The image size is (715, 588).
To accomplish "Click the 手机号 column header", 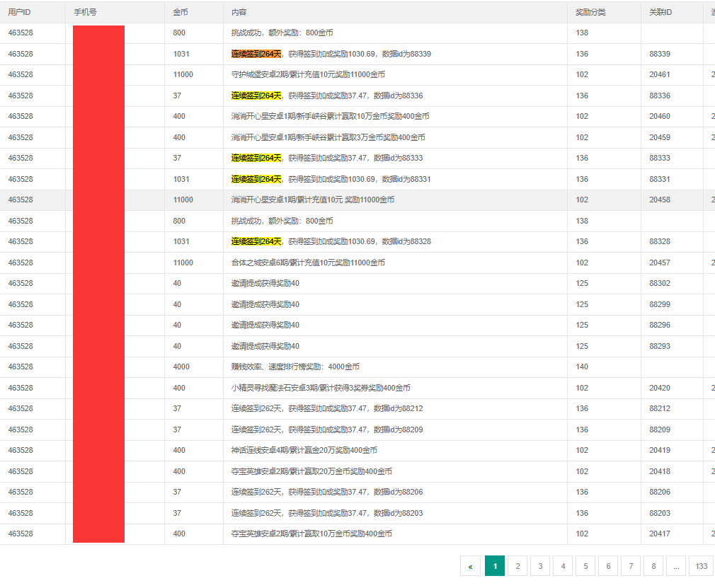I will point(85,12).
